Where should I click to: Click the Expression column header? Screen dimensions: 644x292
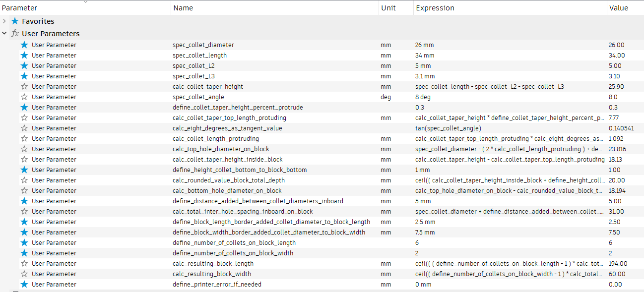coord(435,8)
